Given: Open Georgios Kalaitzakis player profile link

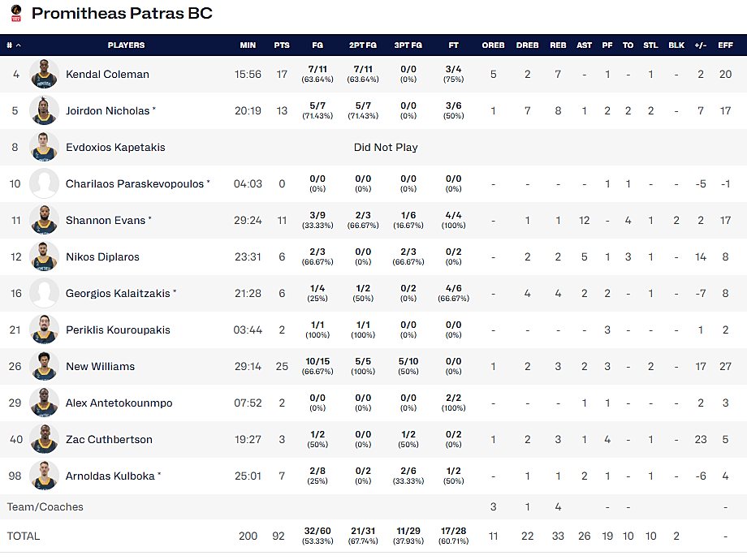Looking at the screenshot, I should pyautogui.click(x=118, y=293).
